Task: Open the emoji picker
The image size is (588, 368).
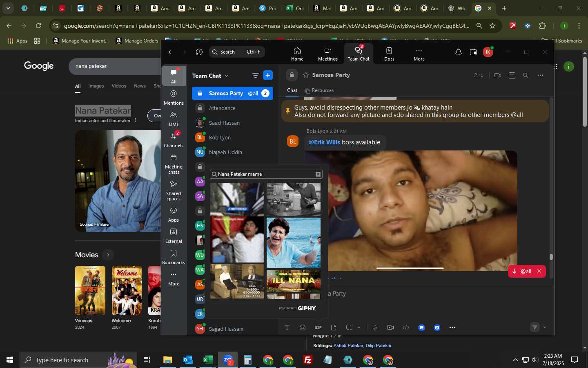Action: pyautogui.click(x=303, y=328)
